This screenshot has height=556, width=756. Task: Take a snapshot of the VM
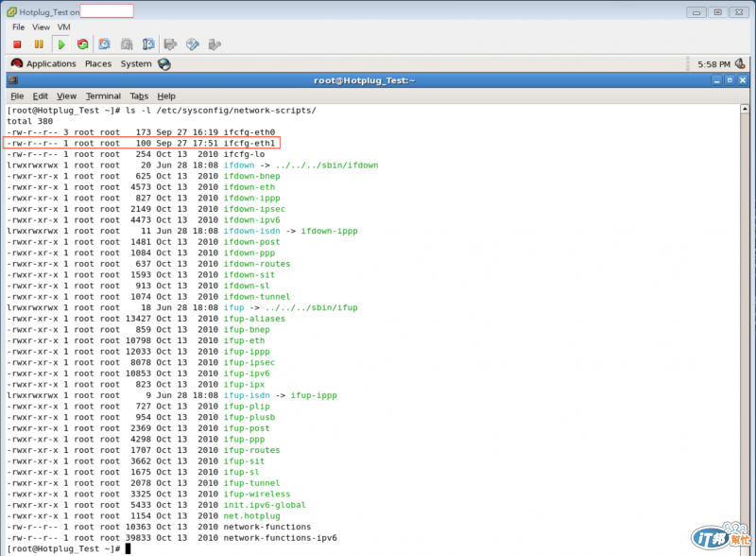[104, 44]
